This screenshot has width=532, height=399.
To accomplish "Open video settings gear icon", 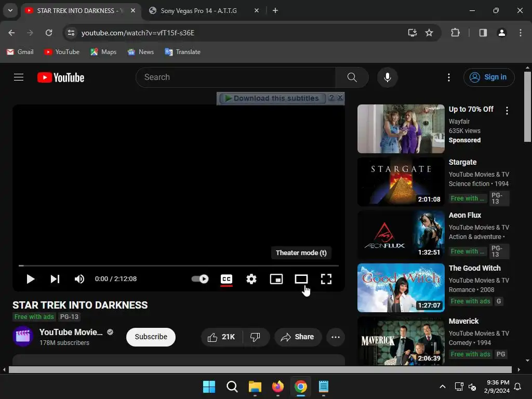I will pyautogui.click(x=251, y=279).
